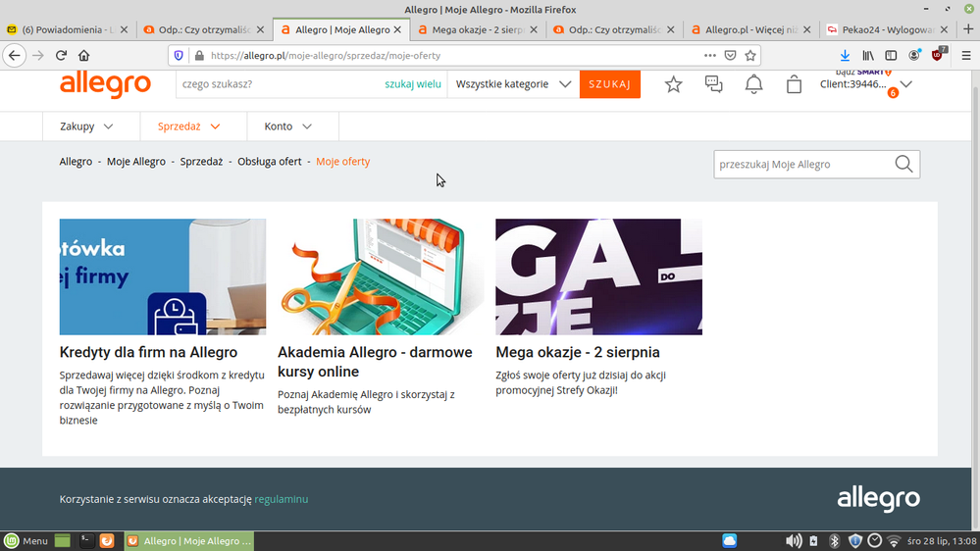Go to Moje Allegro breadcrumb
The width and height of the screenshot is (980, 551).
136,161
